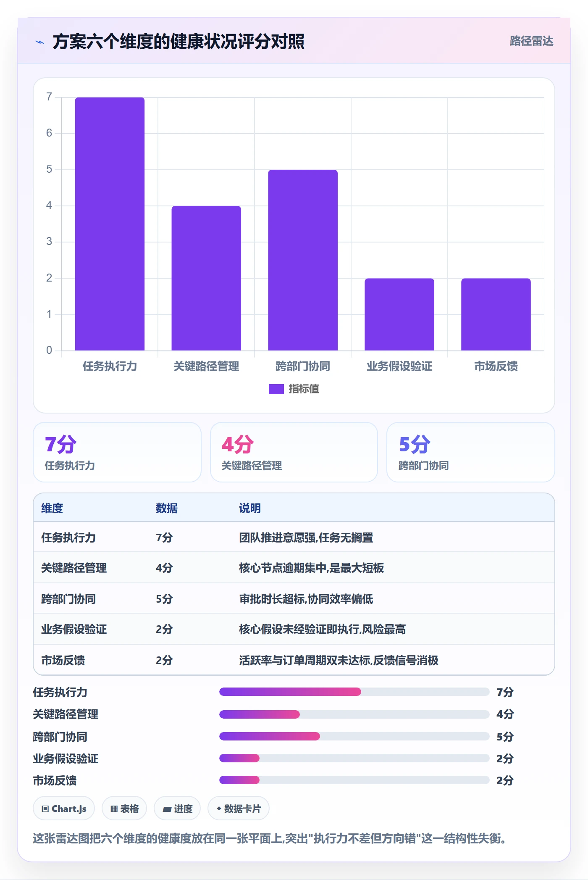Click the 数据 column header
This screenshot has height=880, width=588.
tap(167, 508)
